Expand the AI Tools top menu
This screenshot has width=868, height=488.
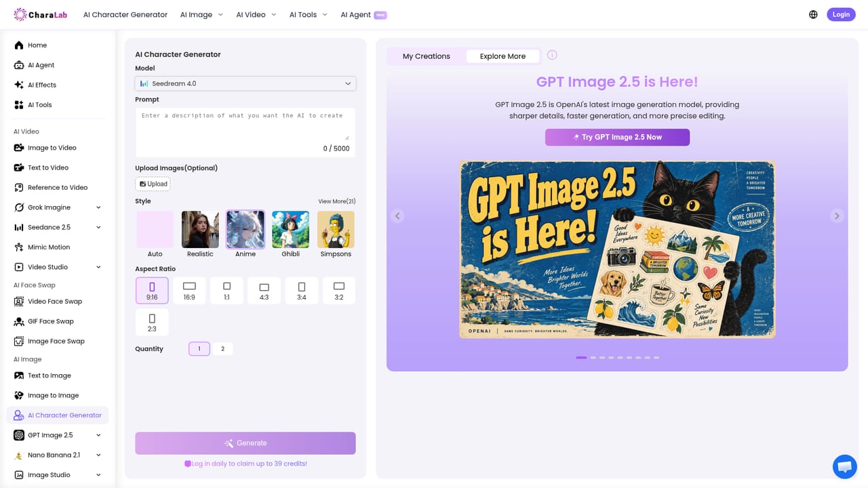[308, 14]
